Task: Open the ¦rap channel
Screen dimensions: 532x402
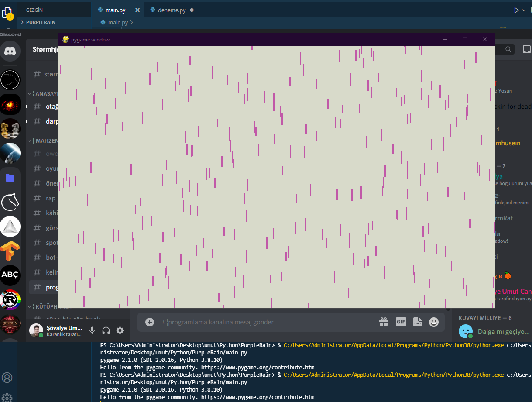Action: 44,198
